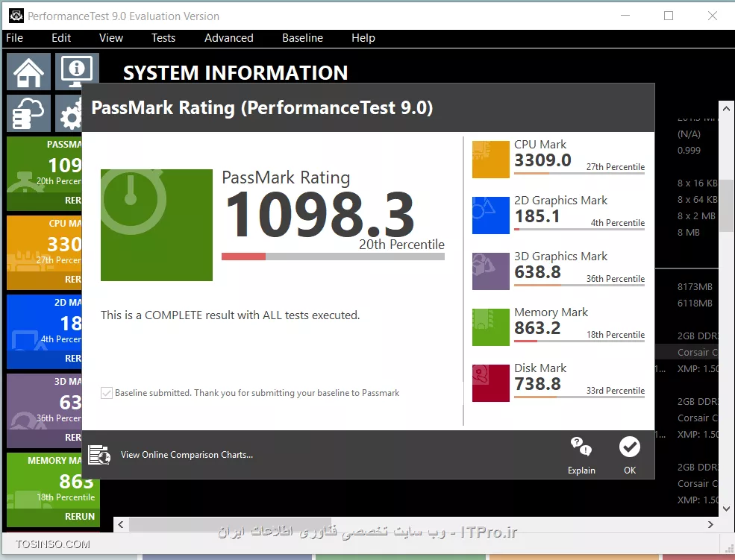Open the Baseline menu
The image size is (735, 560).
[x=302, y=38]
